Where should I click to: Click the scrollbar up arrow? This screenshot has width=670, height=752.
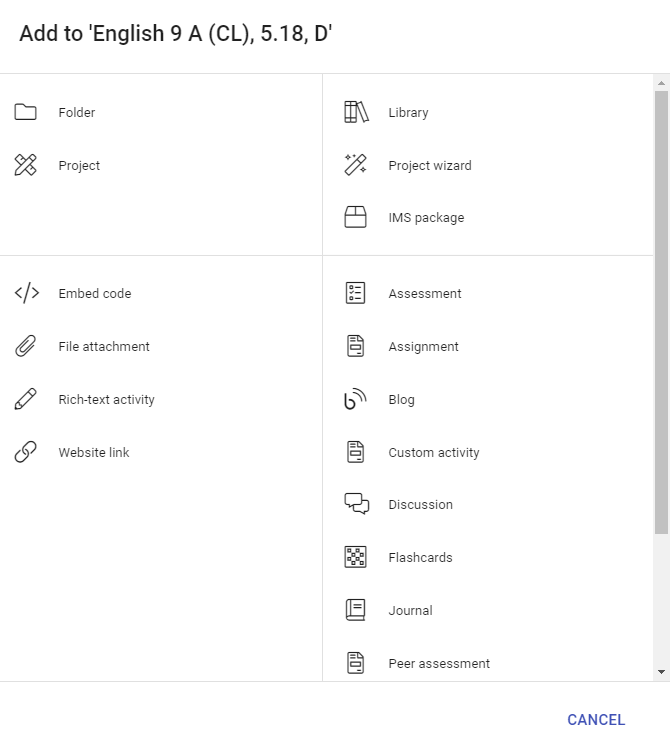click(661, 83)
